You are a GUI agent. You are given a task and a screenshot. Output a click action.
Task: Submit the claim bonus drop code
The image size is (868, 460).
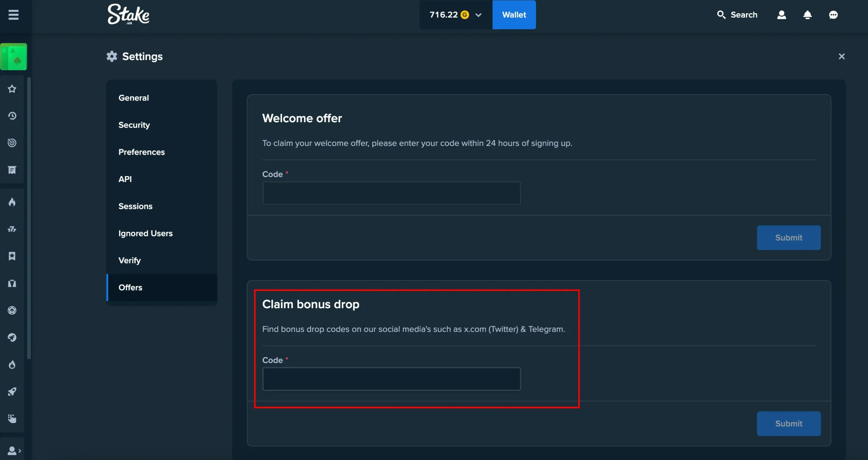pos(789,423)
